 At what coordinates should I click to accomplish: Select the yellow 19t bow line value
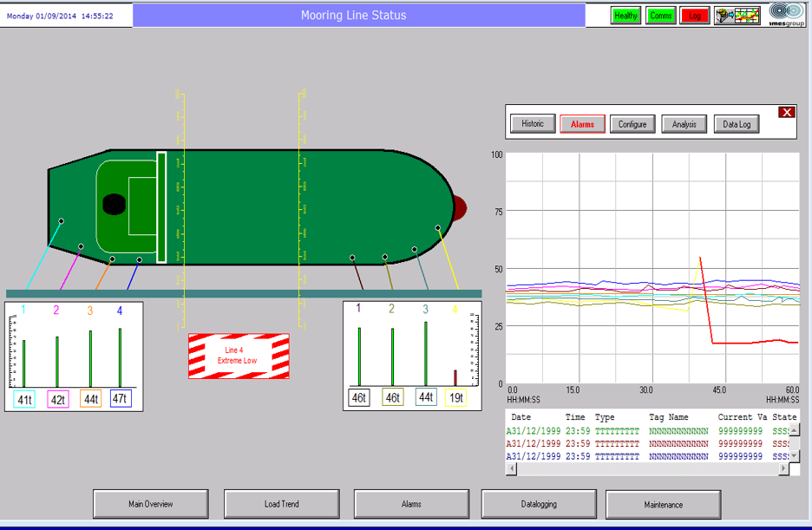pyautogui.click(x=456, y=397)
